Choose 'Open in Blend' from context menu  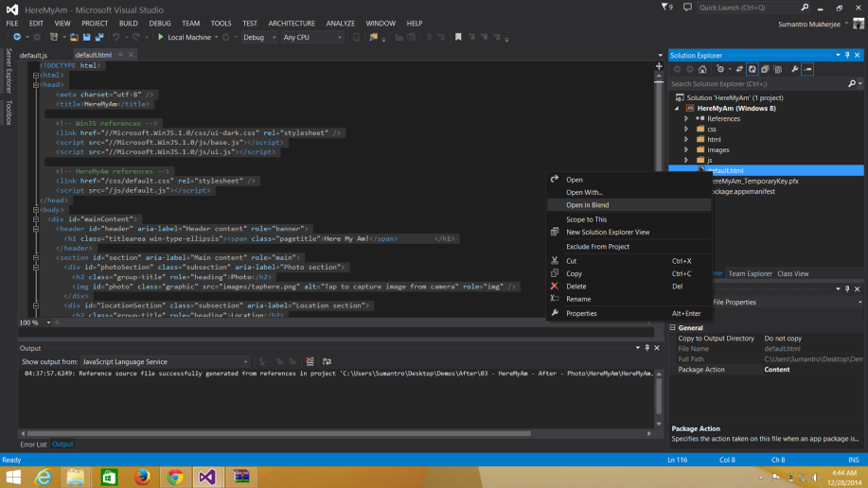[587, 205]
